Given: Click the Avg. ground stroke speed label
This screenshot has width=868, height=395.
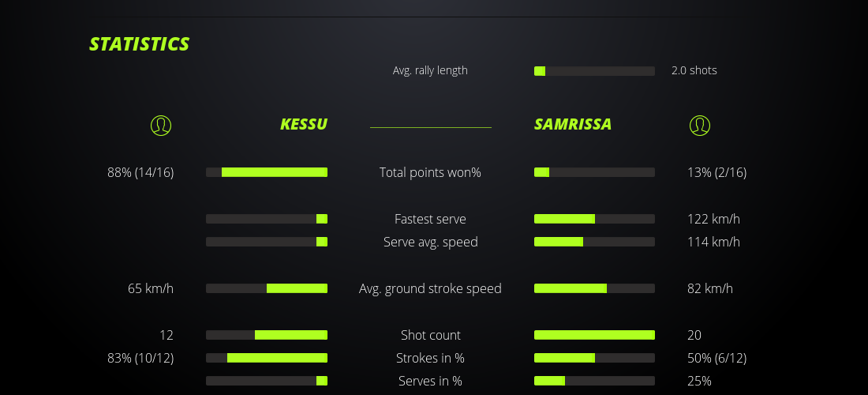Looking at the screenshot, I should [x=430, y=288].
